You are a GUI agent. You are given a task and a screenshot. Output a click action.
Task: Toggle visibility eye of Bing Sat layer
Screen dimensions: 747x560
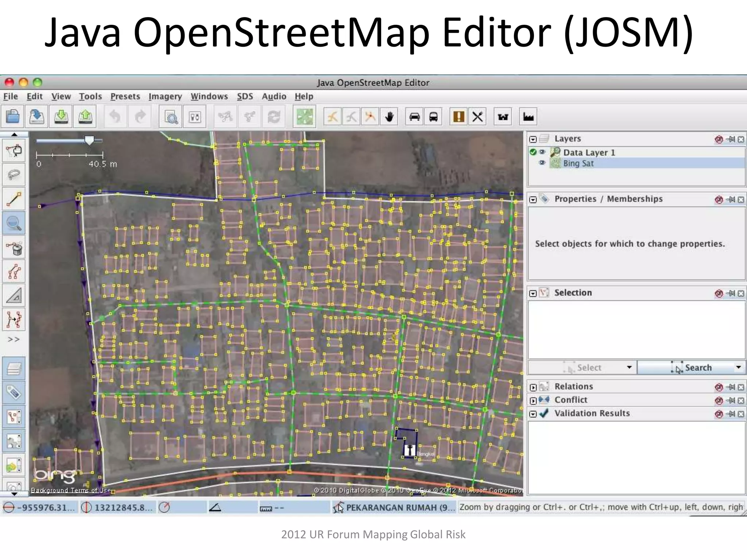[x=542, y=163]
